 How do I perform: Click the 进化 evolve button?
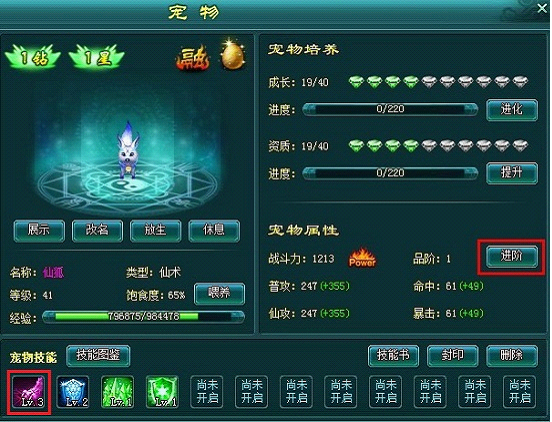tap(512, 110)
